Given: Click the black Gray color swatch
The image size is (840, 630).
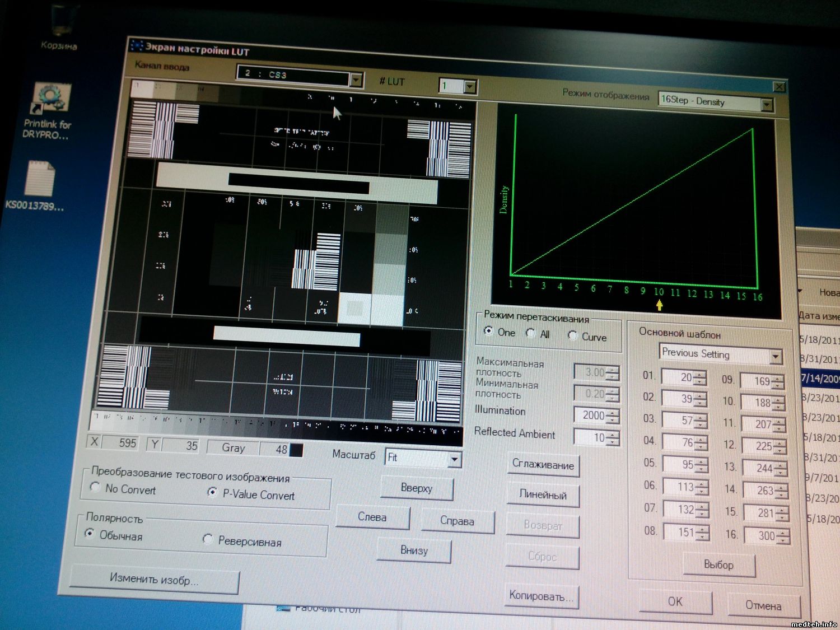Looking at the screenshot, I should coord(296,450).
